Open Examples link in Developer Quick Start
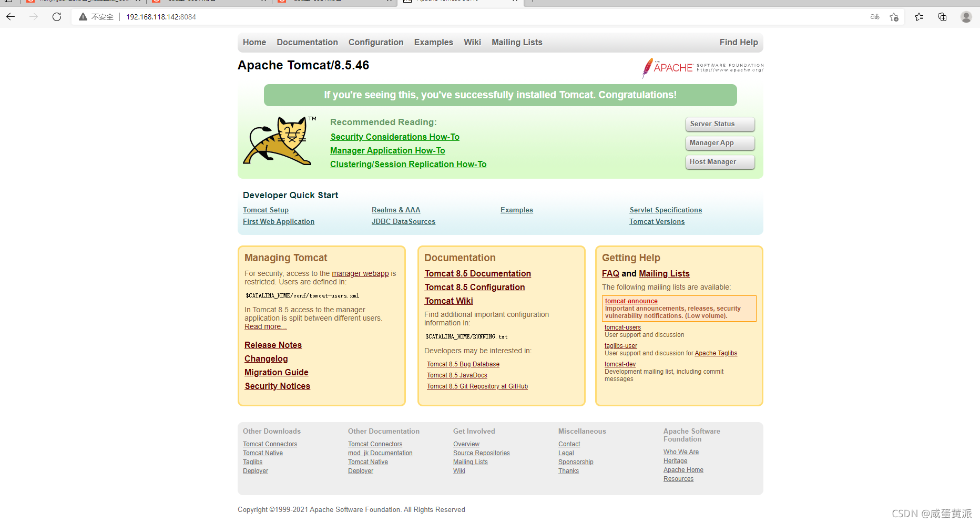980x523 pixels. point(517,210)
